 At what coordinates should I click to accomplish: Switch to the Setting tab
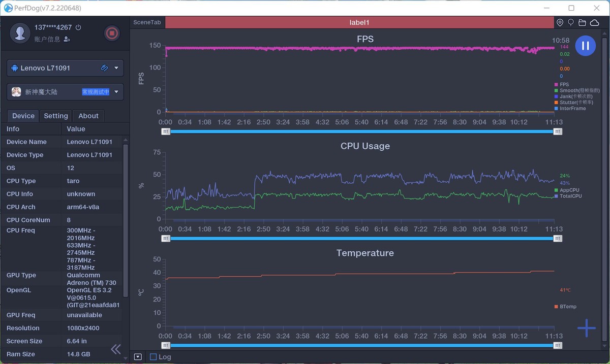tap(56, 116)
